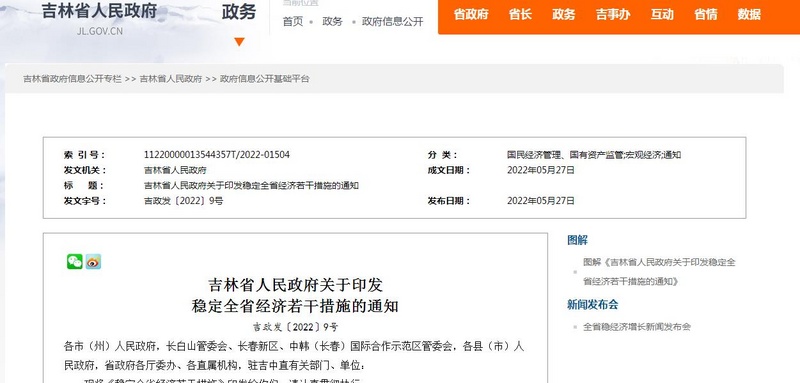Open the 省政府 menu item
This screenshot has width=800, height=383.
471,14
